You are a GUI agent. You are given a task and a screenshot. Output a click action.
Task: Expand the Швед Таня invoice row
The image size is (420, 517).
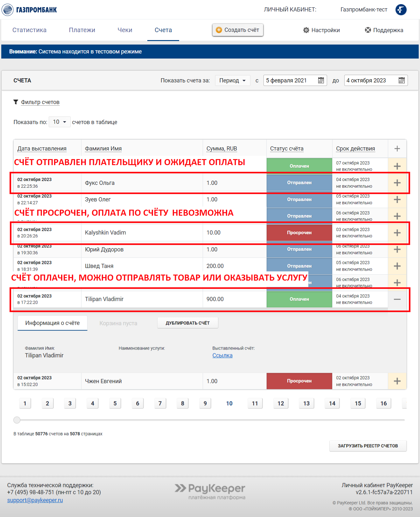point(397,266)
